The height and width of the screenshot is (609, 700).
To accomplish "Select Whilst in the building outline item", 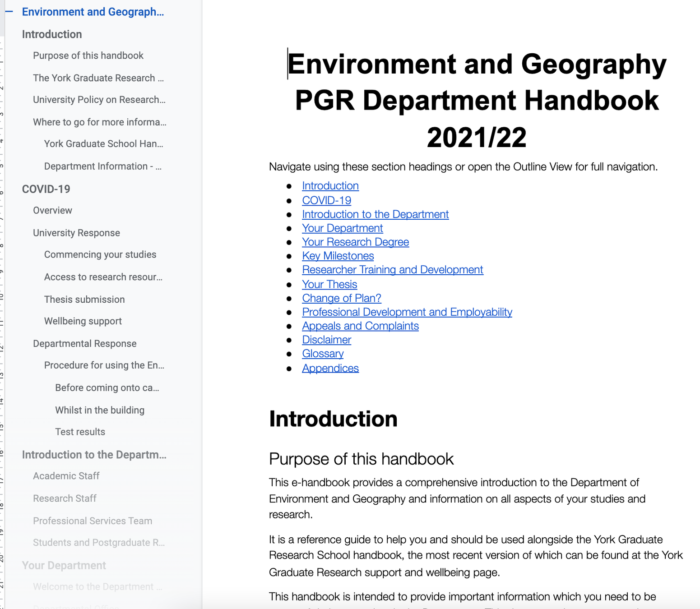I will (100, 411).
